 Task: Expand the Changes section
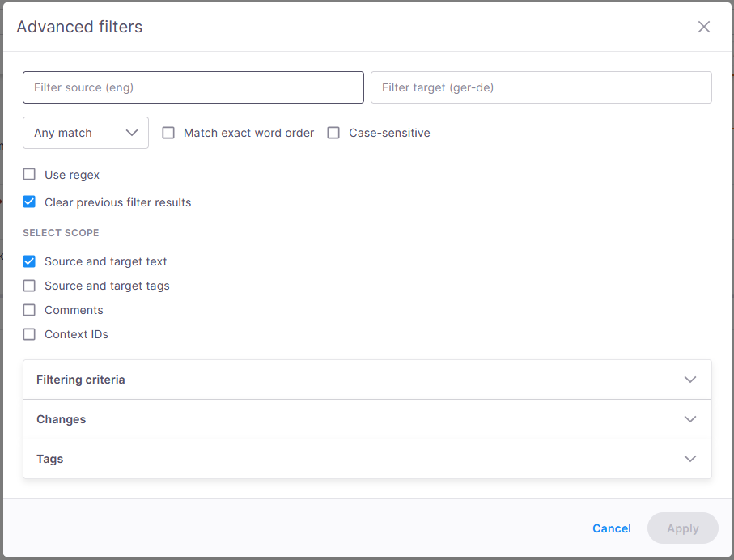[x=367, y=418]
